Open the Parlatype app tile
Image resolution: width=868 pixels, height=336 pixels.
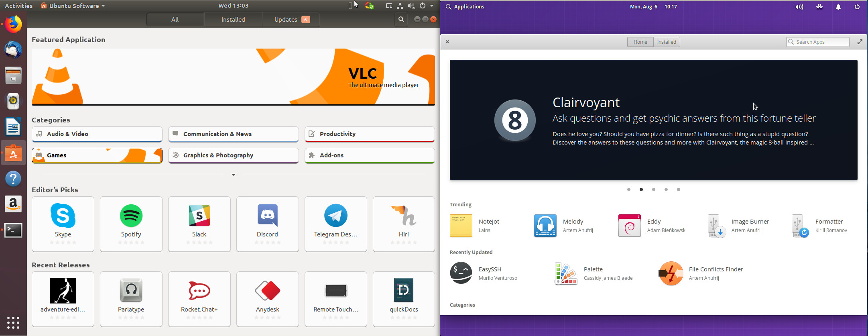(x=131, y=299)
